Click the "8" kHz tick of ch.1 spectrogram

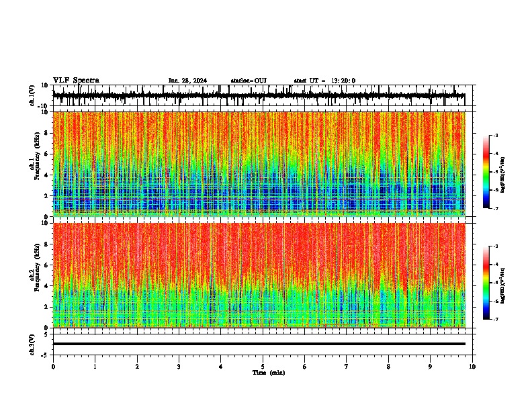click(47, 133)
